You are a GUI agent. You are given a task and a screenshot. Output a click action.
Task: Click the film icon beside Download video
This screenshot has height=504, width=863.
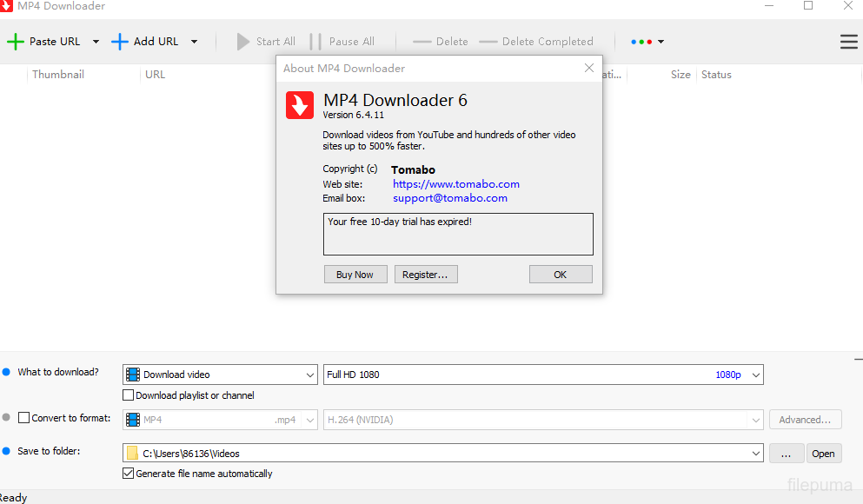[133, 375]
